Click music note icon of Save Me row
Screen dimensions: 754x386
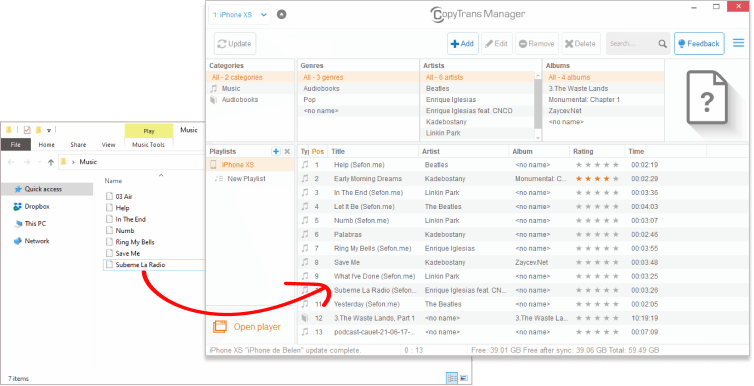[304, 262]
